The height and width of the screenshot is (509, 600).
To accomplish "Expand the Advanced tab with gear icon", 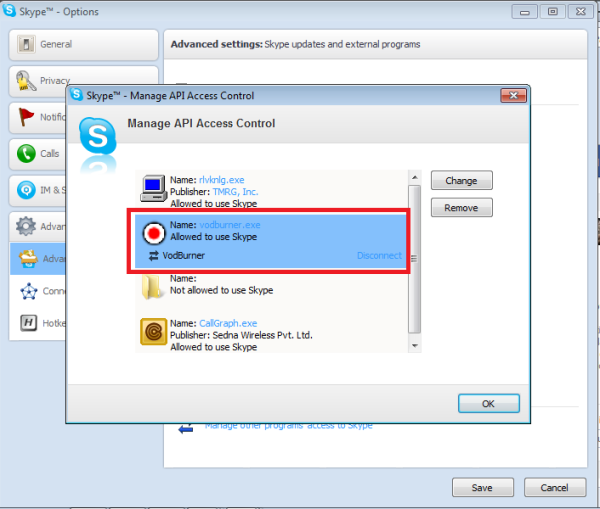I will coord(38,226).
